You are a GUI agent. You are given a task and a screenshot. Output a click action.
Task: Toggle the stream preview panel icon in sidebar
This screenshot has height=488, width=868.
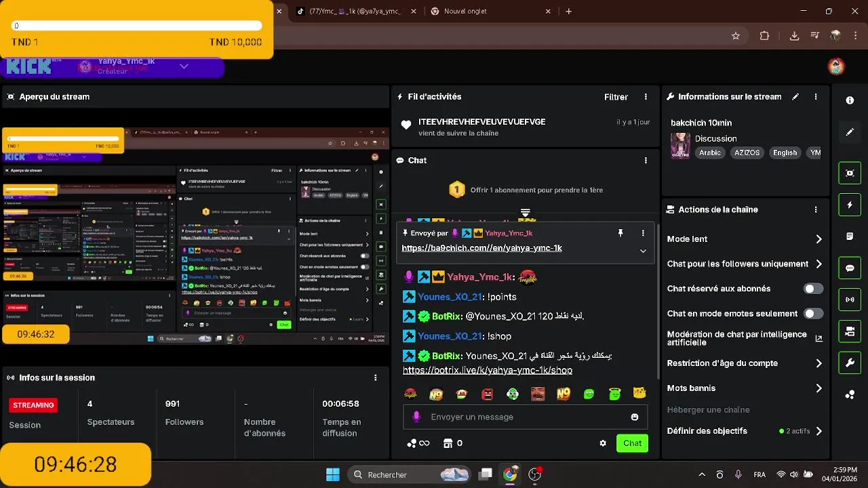(850, 173)
